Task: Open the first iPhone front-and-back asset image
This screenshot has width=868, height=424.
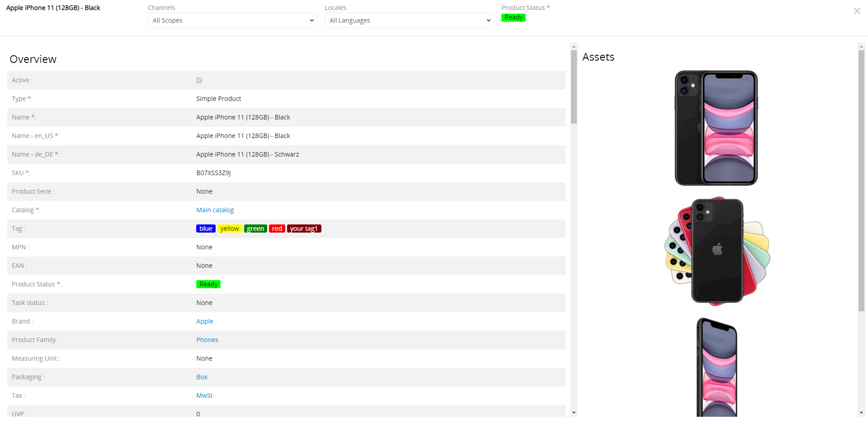Action: [x=716, y=128]
